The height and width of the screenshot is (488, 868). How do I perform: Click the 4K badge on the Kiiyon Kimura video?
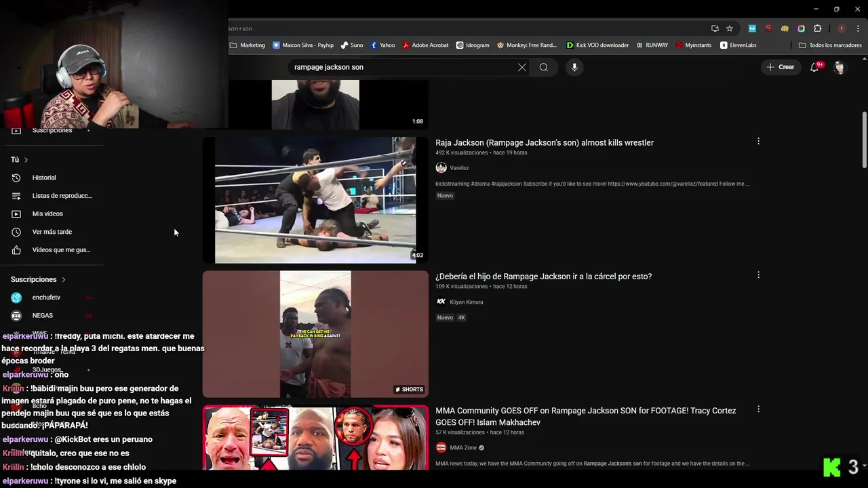click(461, 318)
